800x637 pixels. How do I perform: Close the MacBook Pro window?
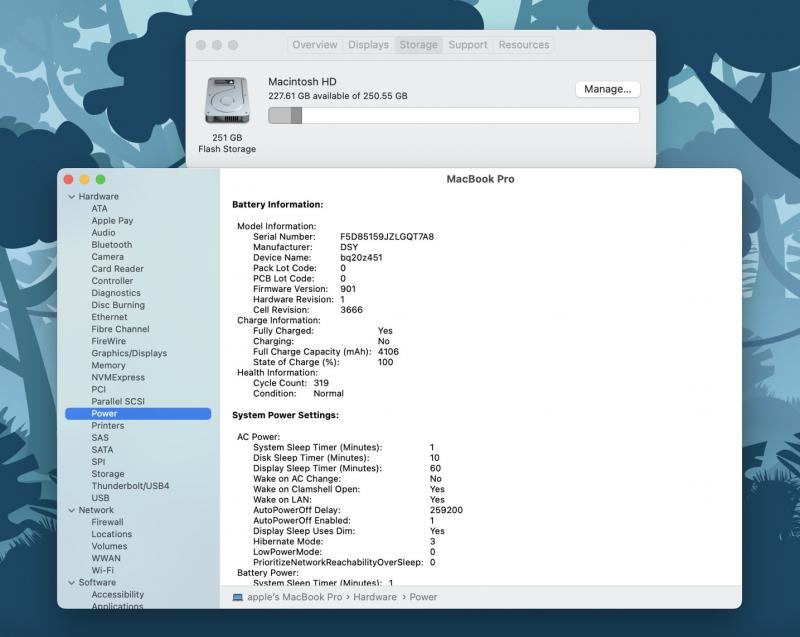click(68, 180)
